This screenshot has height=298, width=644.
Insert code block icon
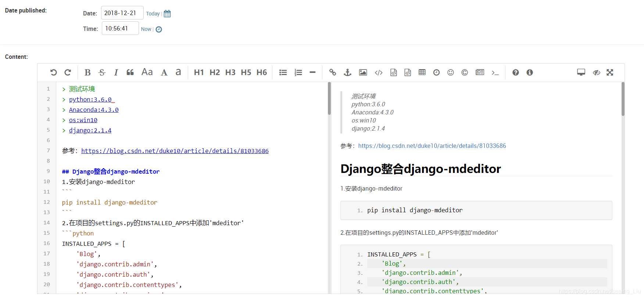408,72
